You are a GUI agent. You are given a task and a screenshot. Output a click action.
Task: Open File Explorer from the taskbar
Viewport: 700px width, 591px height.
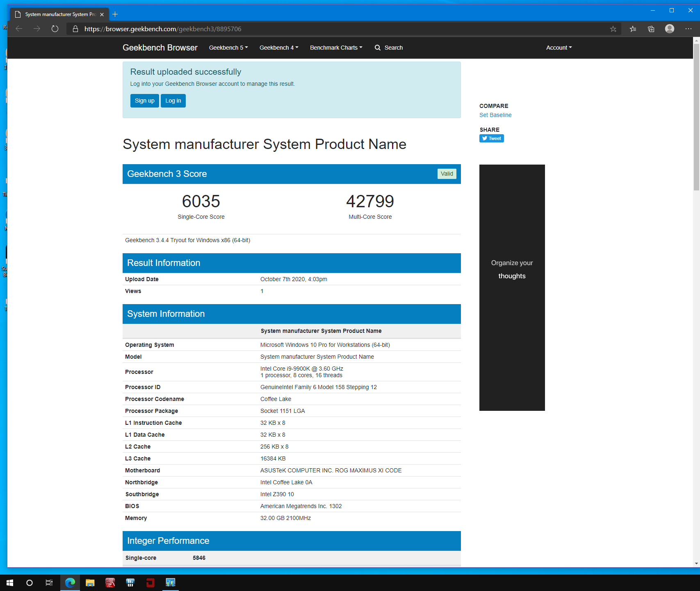point(90,583)
